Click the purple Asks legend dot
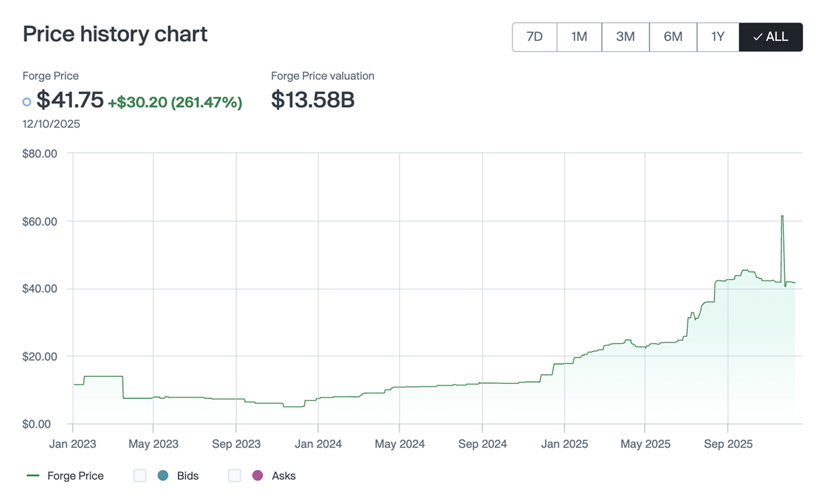This screenshot has height=504, width=828. 257,476
